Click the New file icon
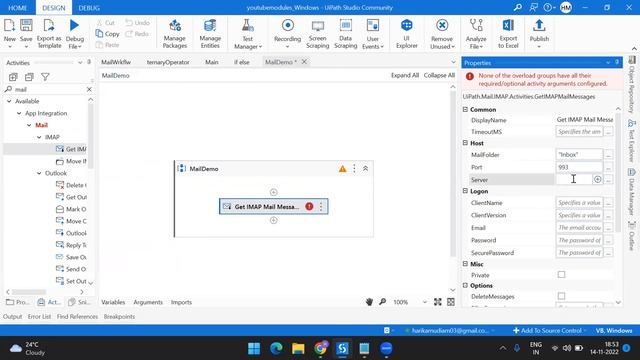Screen dimensions: 640x360 pos(9,25)
